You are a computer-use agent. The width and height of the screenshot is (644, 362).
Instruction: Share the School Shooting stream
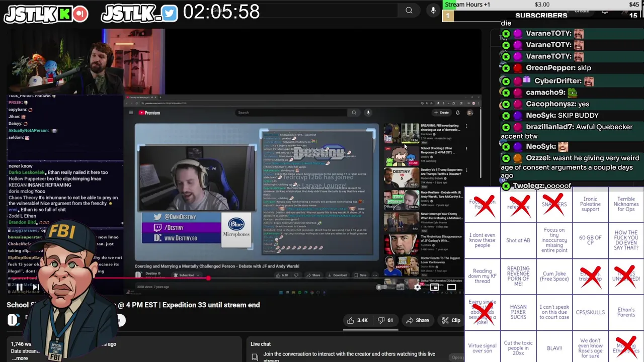pyautogui.click(x=418, y=320)
